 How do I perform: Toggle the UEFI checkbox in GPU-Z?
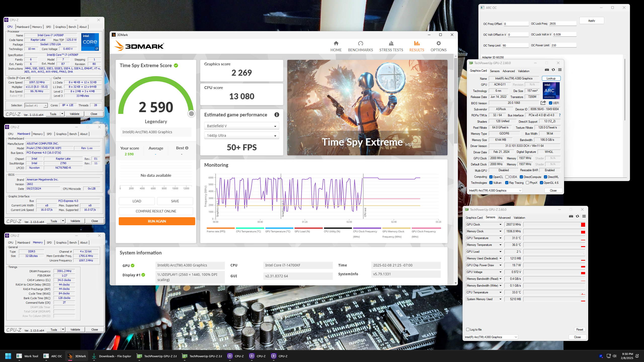coord(550,103)
